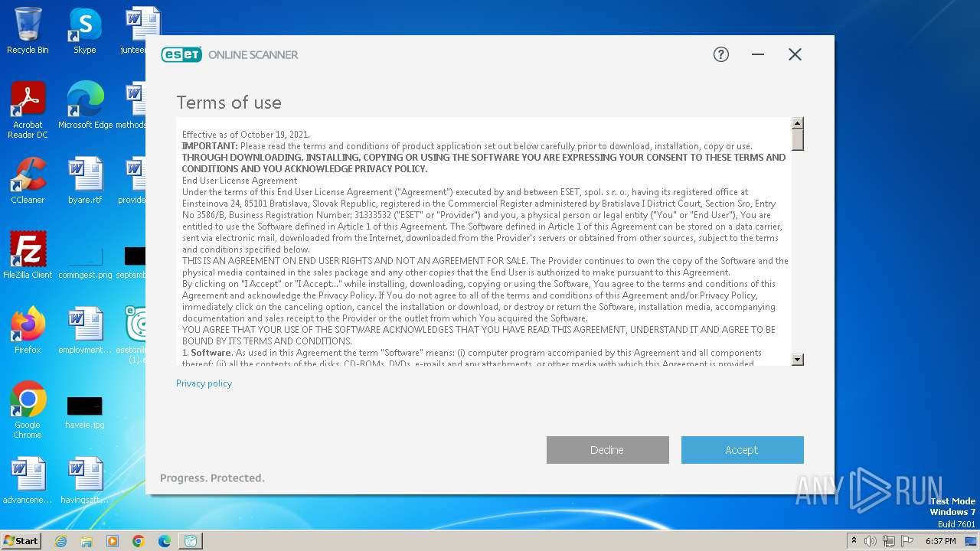
Task: Click the terms scrollbar up arrow
Action: tap(797, 123)
